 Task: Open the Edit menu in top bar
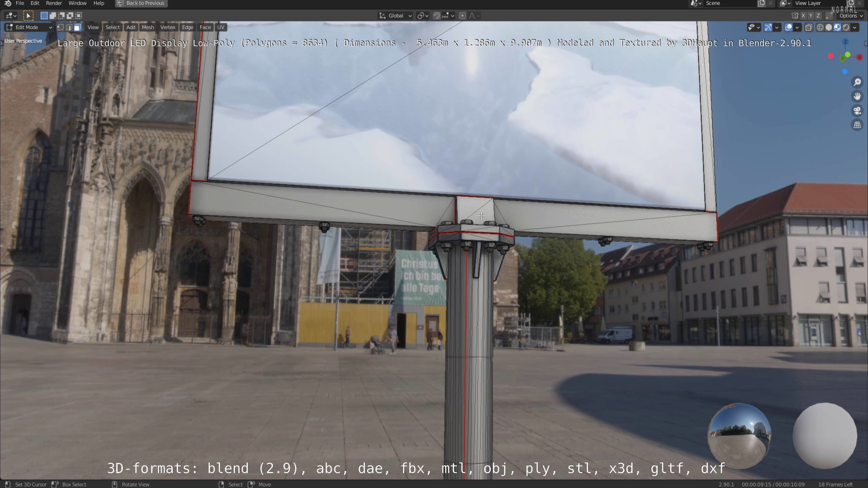tap(35, 3)
